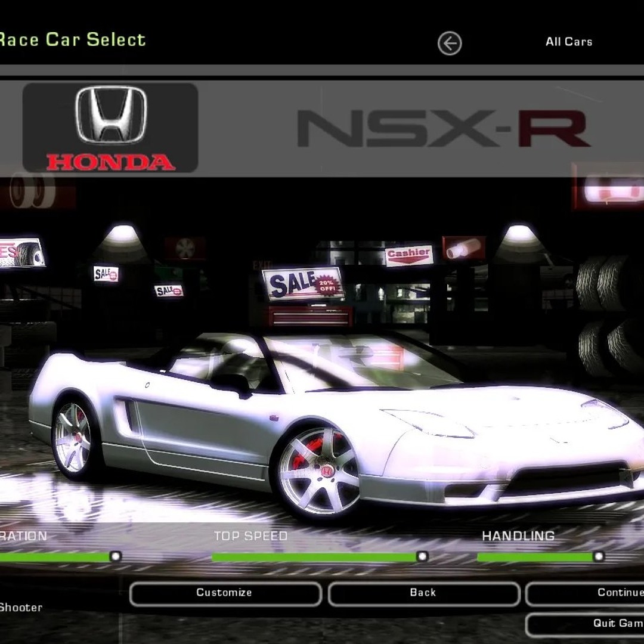Click the Race Car Select title
644x644 pixels.
pyautogui.click(x=72, y=40)
